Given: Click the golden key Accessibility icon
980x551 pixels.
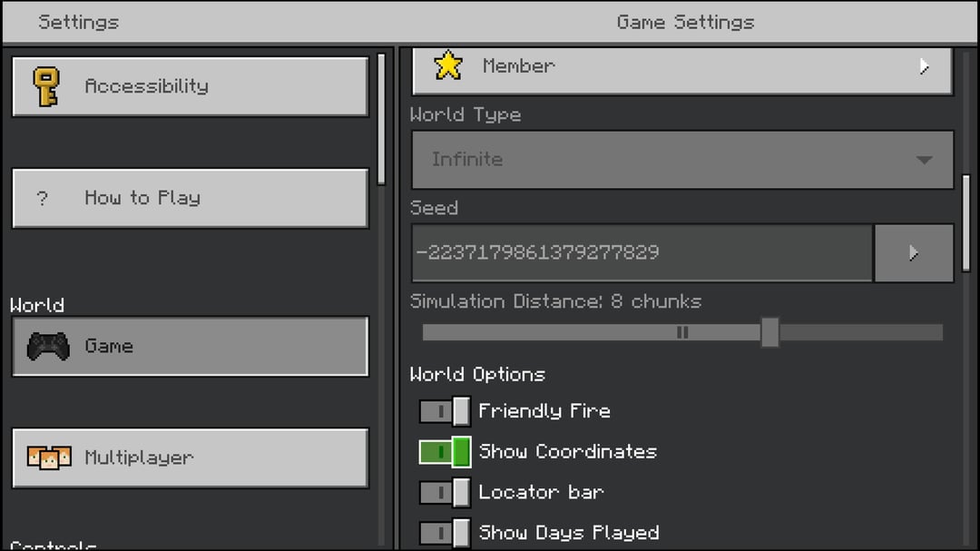Looking at the screenshot, I should pos(46,87).
